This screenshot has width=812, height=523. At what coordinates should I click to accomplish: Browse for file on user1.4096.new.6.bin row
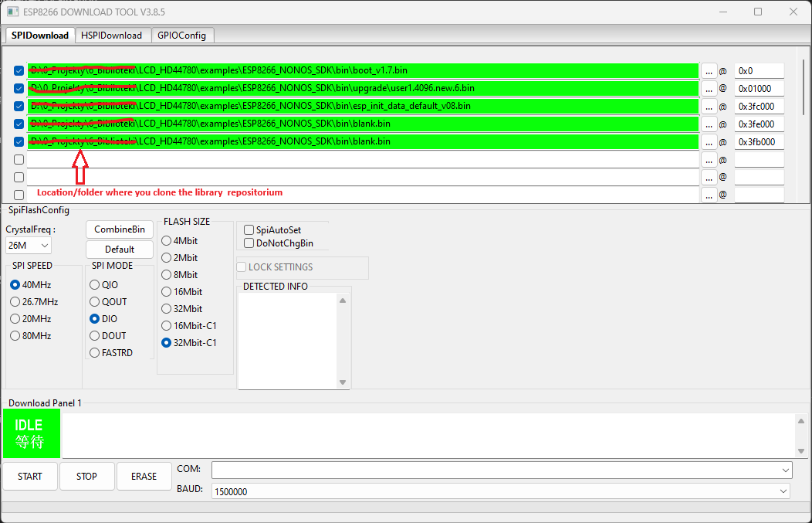tap(709, 89)
